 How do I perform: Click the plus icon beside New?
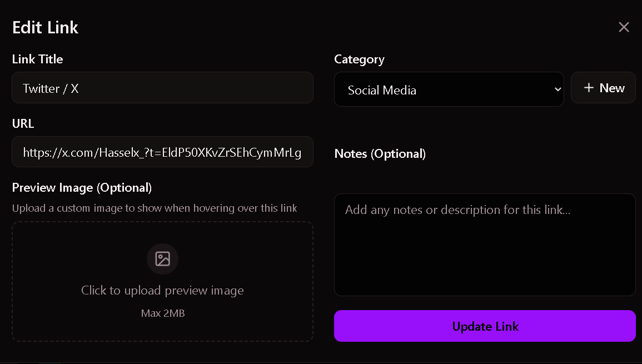(589, 88)
